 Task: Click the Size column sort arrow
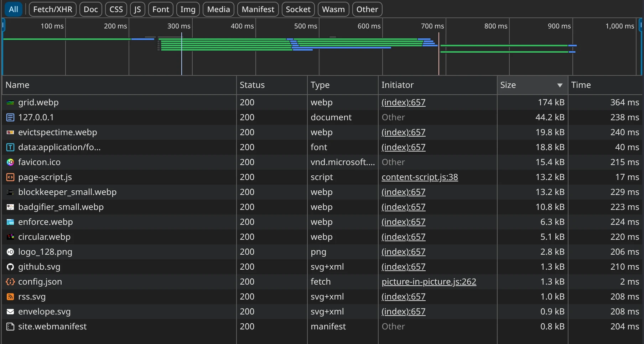[560, 85]
